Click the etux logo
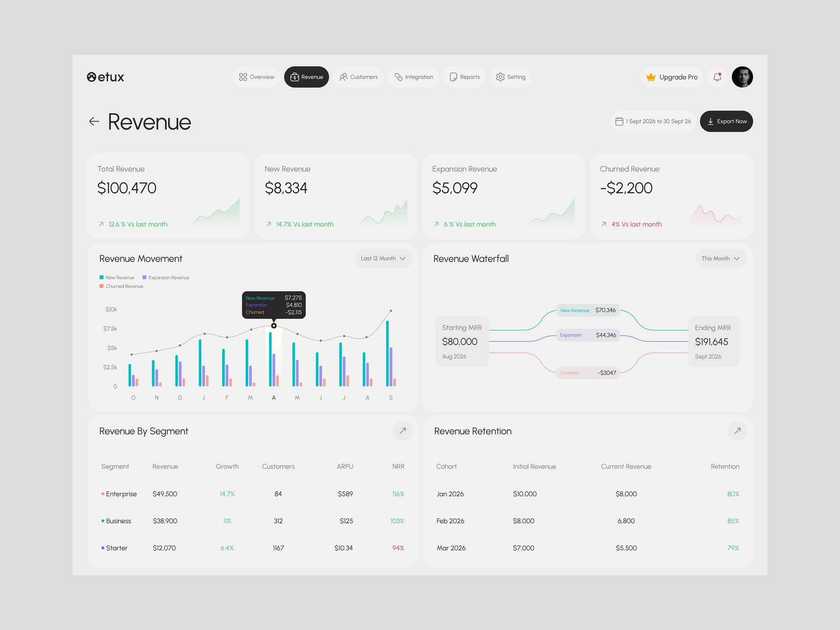 [106, 77]
